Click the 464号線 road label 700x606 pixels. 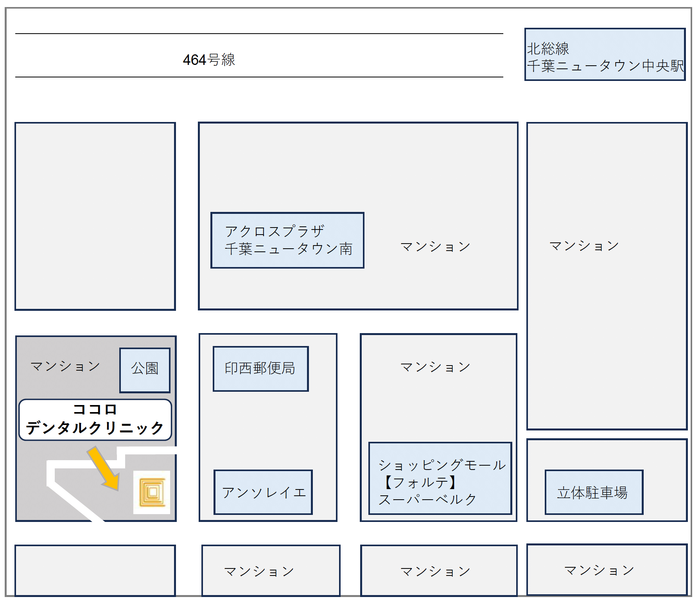pyautogui.click(x=209, y=60)
